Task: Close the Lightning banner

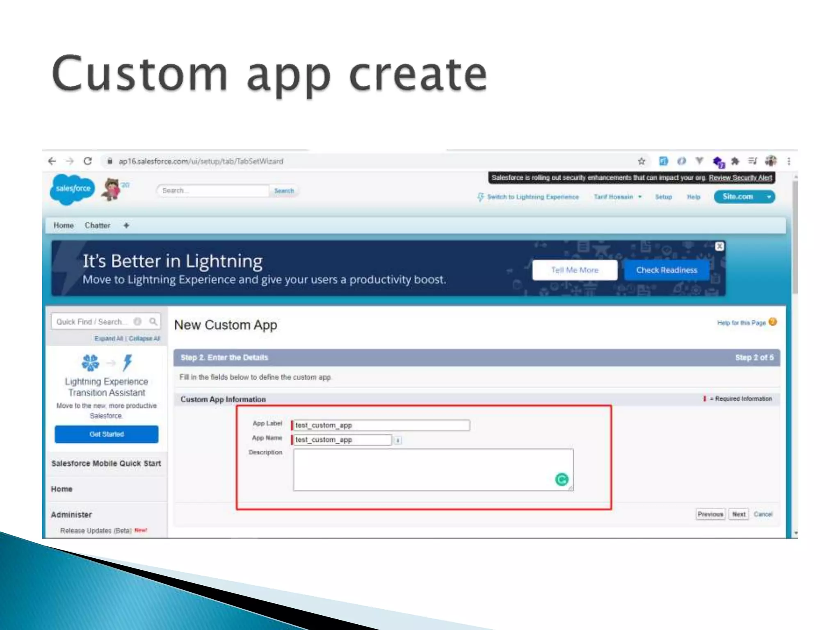Action: click(719, 246)
